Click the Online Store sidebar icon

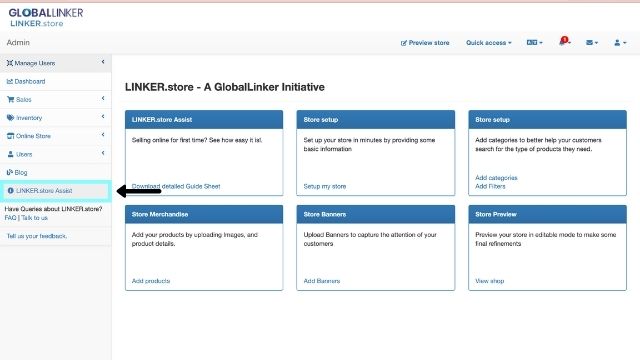pyautogui.click(x=10, y=136)
